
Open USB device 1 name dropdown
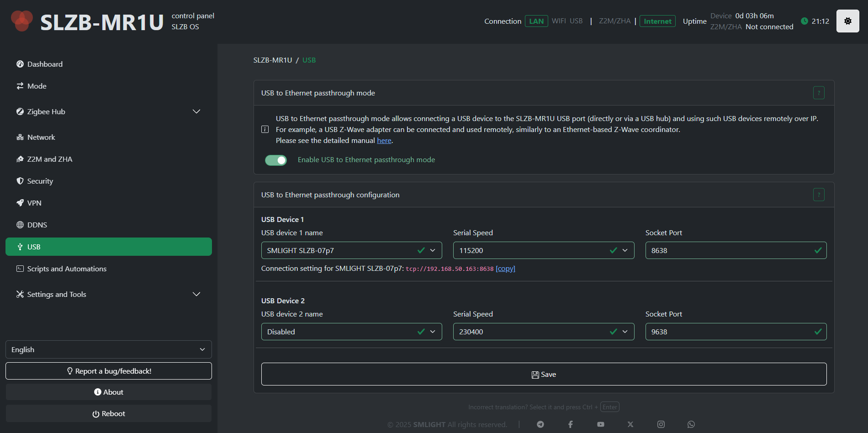(x=351, y=250)
